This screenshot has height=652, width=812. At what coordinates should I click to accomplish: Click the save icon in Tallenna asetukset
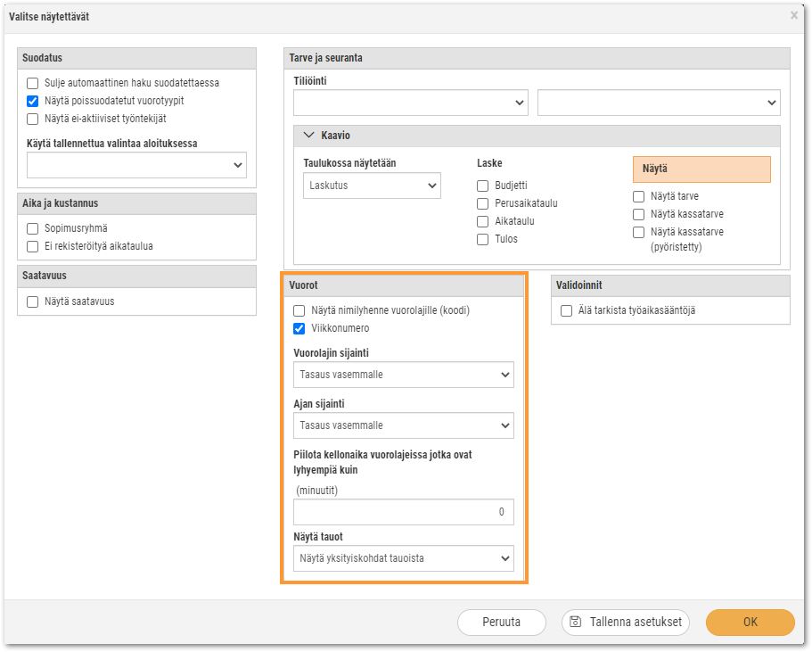(575, 622)
